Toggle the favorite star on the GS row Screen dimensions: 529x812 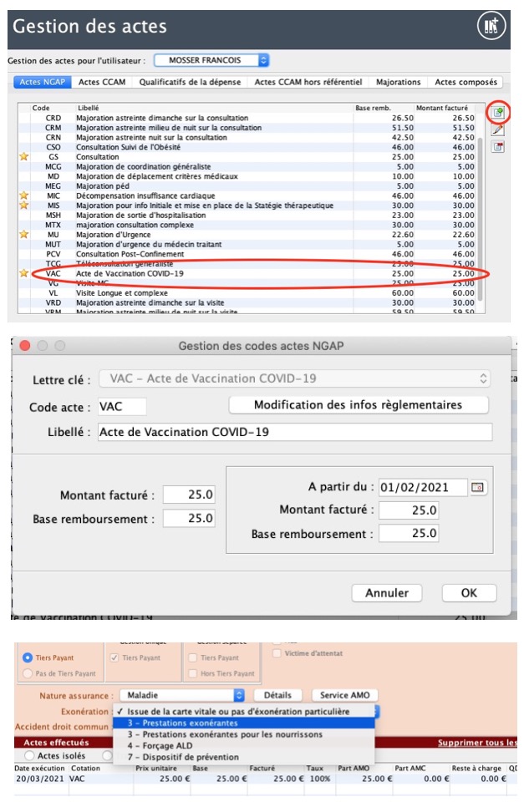click(24, 156)
